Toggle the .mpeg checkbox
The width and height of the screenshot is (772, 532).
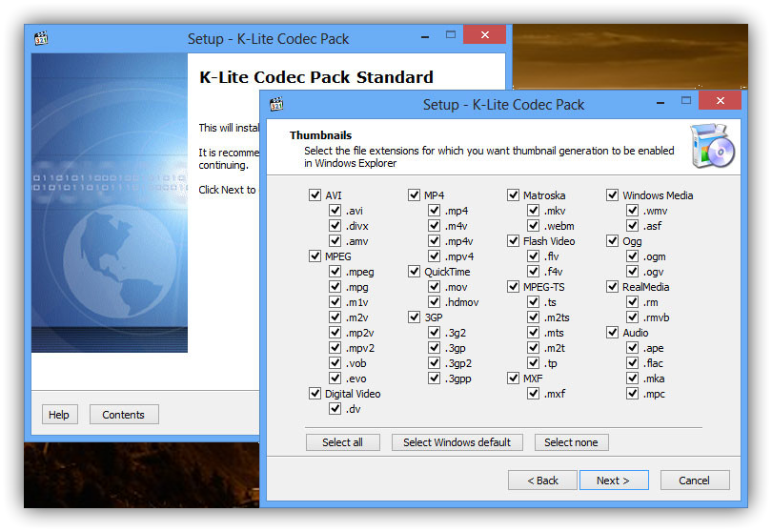pos(335,272)
